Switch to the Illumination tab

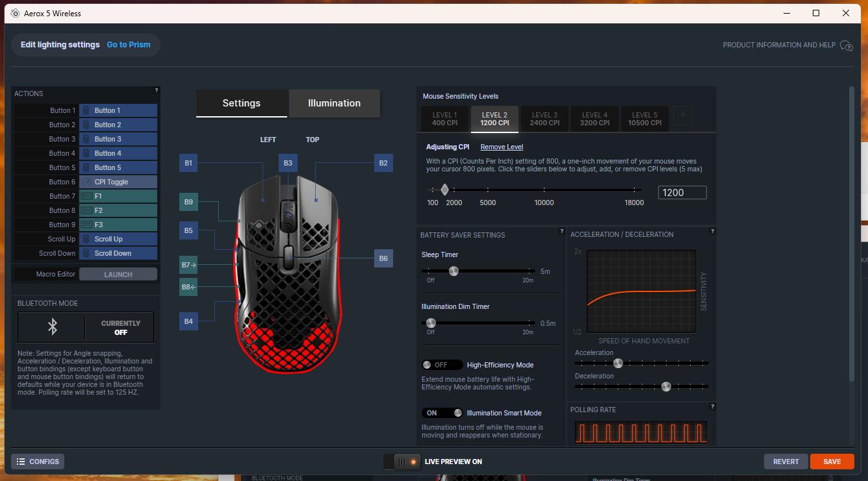point(334,103)
